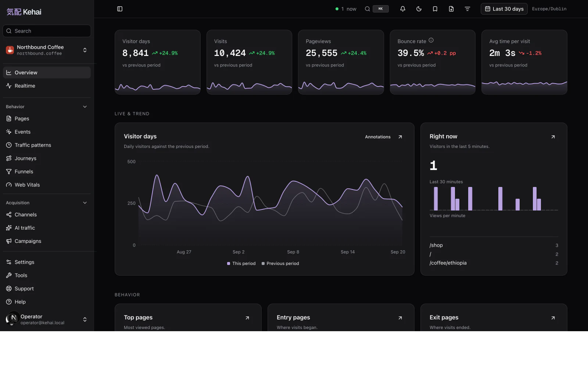Click the Kehai logo
This screenshot has height=368, width=588.
point(24,12)
